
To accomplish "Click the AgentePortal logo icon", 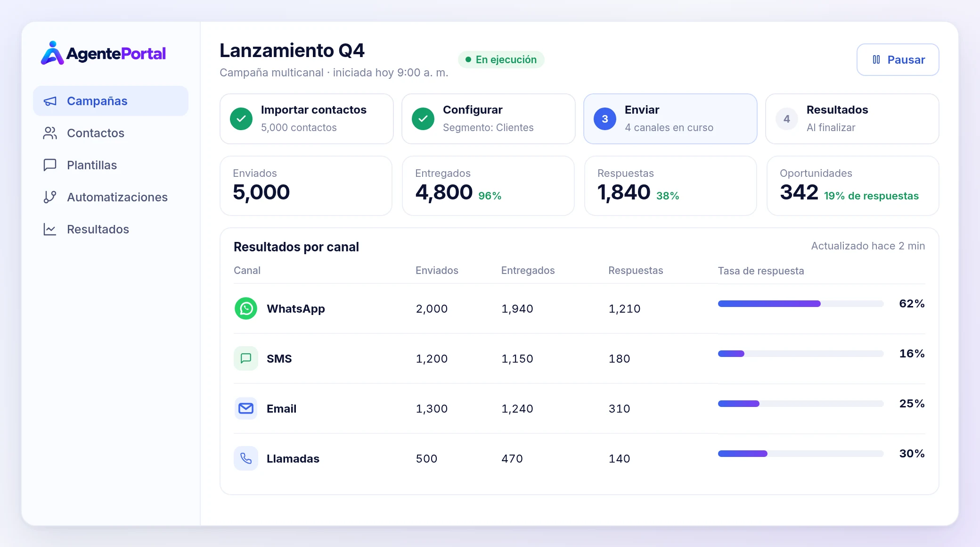I will coord(52,53).
